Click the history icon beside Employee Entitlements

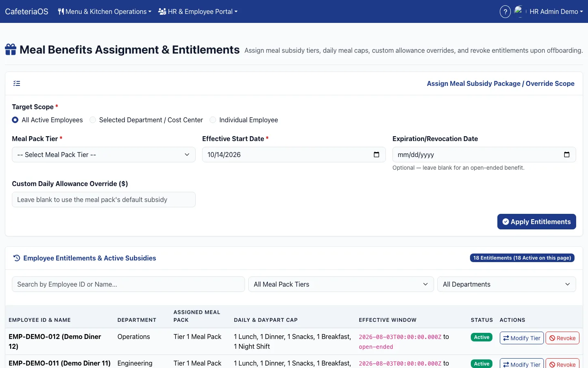[x=17, y=258]
